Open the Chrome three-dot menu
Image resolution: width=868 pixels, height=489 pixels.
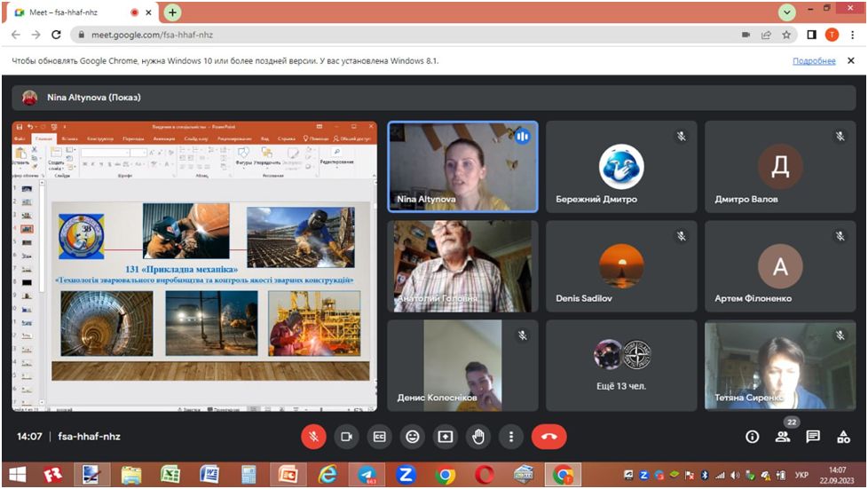coord(853,35)
